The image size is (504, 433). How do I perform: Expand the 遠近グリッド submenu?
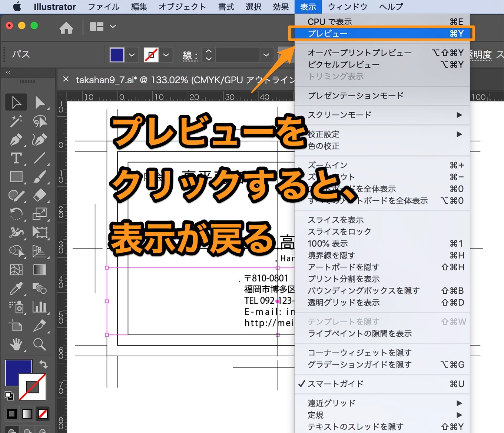point(382,403)
